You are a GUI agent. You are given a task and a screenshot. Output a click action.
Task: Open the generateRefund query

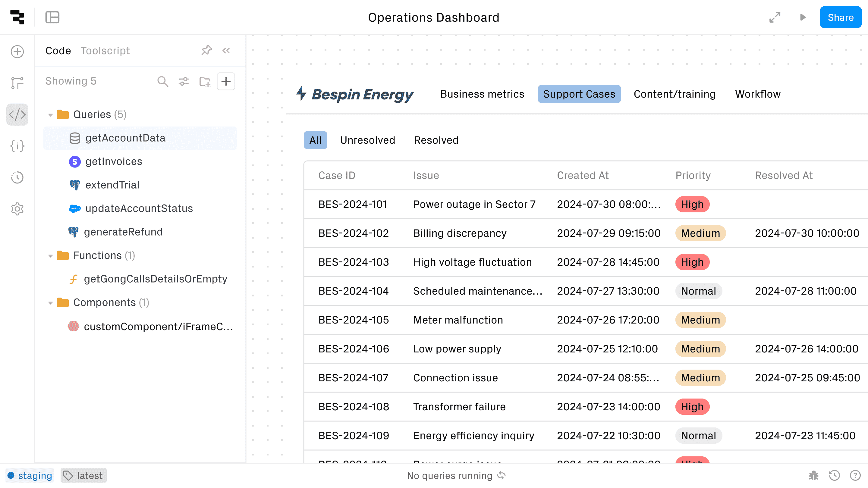tap(140, 232)
